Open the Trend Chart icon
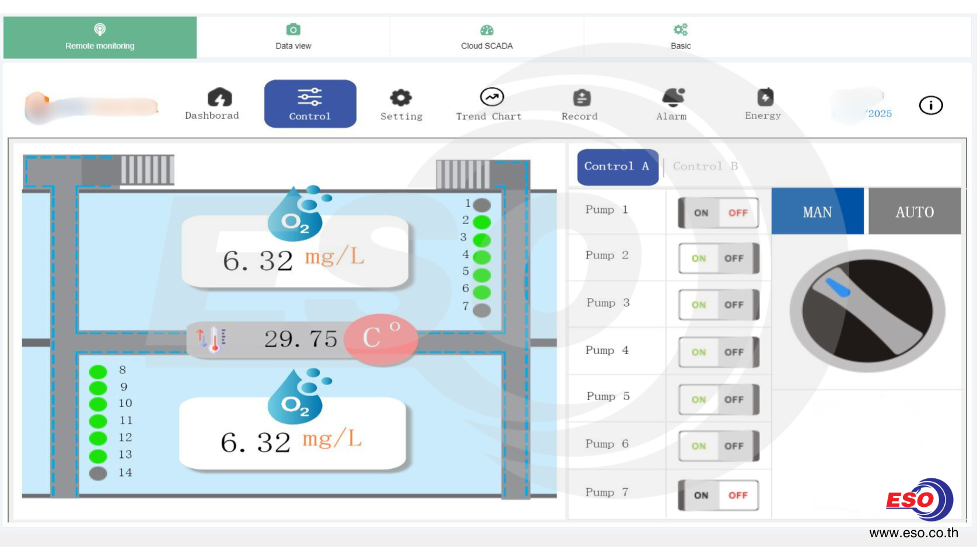Image resolution: width=977 pixels, height=560 pixels. click(491, 97)
